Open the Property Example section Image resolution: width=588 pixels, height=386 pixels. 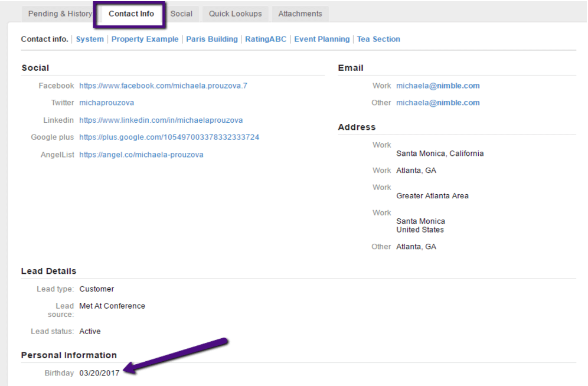[x=145, y=39]
